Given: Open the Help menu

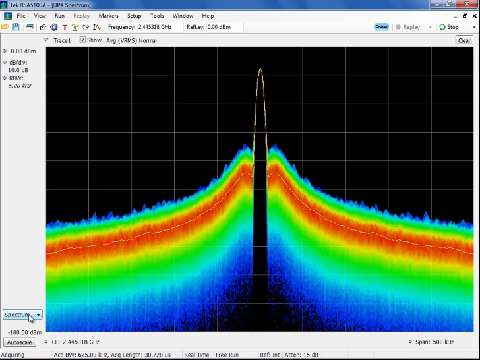Looking at the screenshot, I should pos(208,16).
